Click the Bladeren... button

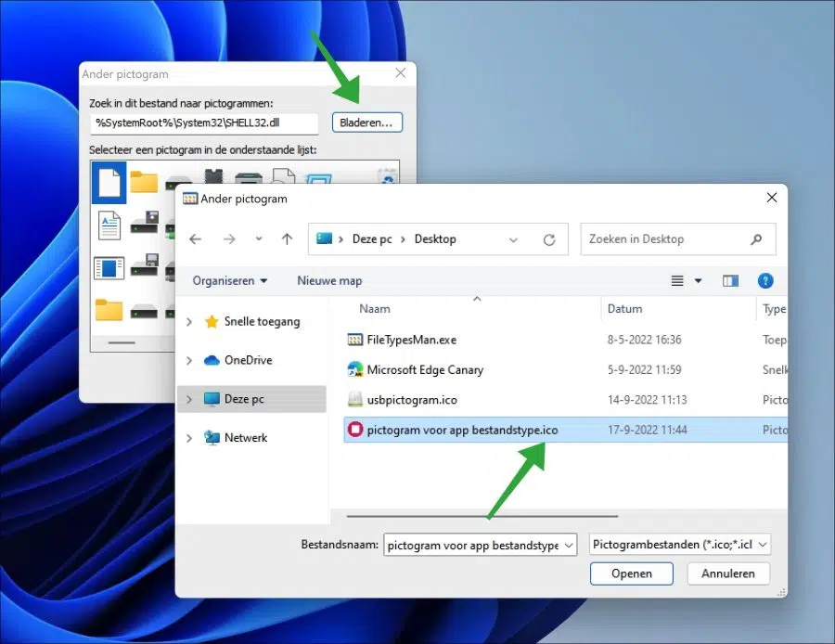coord(366,122)
